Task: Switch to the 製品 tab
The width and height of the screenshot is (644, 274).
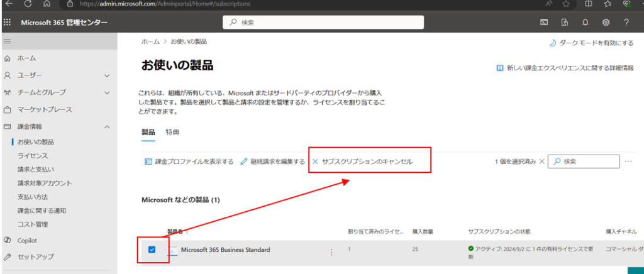Action: 148,132
